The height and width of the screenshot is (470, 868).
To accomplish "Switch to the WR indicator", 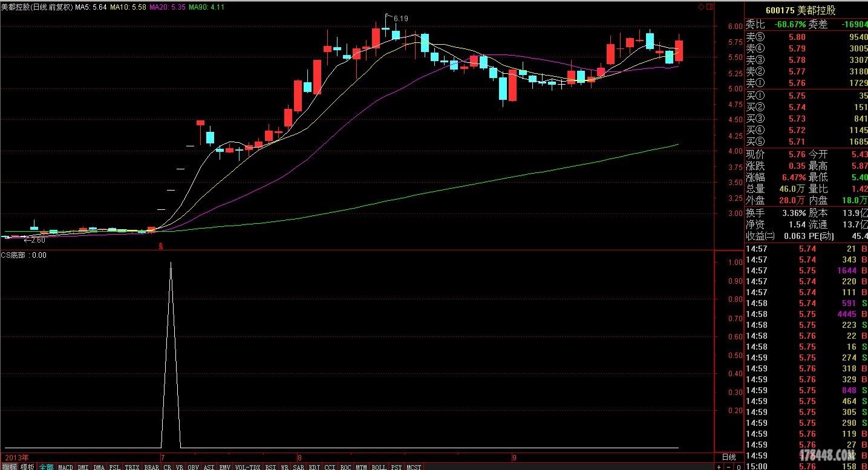I will click(x=284, y=467).
